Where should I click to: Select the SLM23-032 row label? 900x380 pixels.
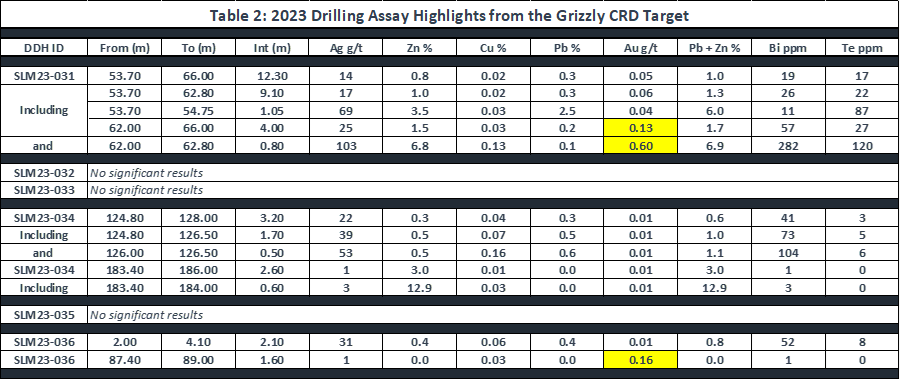(44, 172)
